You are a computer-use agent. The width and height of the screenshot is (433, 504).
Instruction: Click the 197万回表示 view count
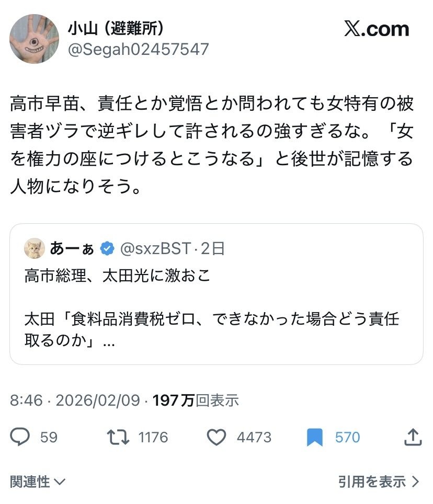pos(196,400)
